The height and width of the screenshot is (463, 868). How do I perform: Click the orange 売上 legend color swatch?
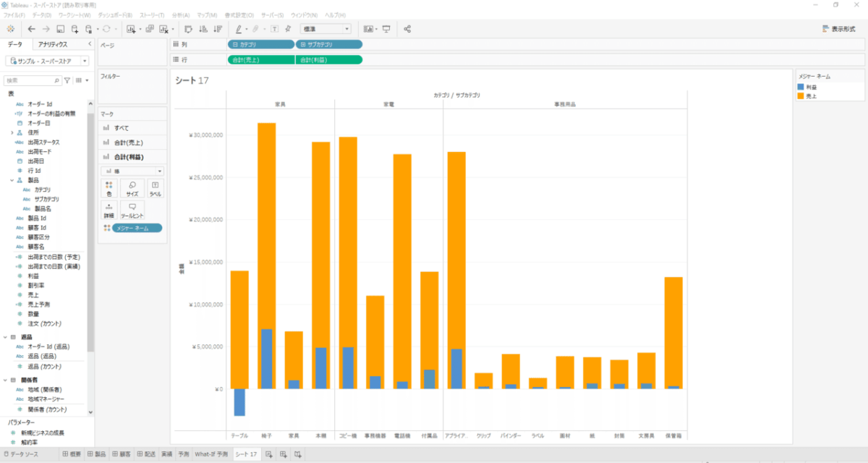coord(801,95)
